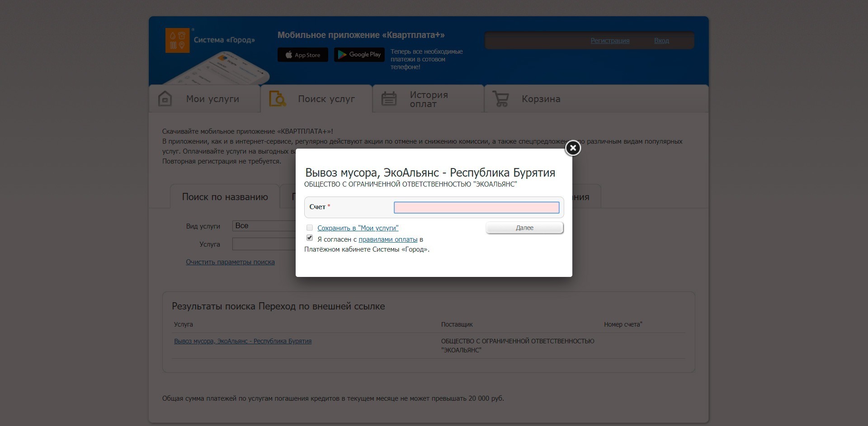Screen dimensions: 868x426
Task: Click the calendar icon for История оплат
Action: (389, 98)
